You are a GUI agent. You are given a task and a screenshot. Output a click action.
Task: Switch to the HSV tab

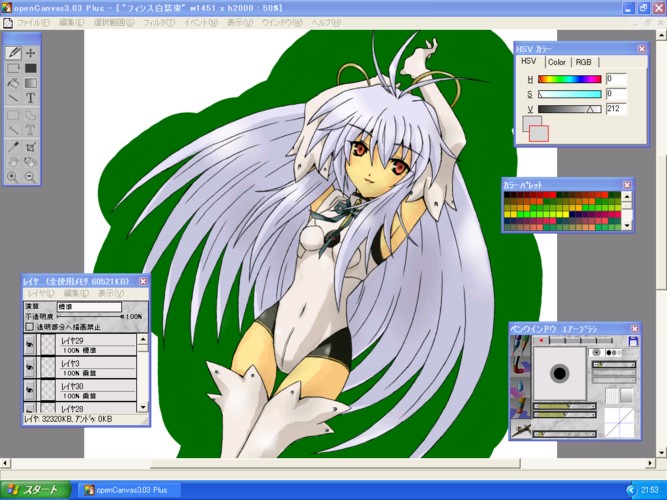529,61
